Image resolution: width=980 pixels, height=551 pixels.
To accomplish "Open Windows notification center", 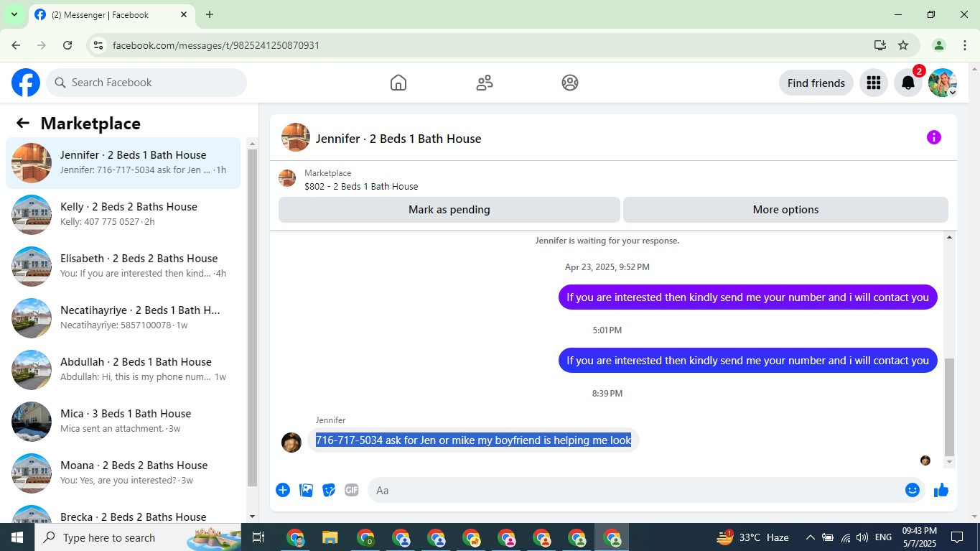I will pyautogui.click(x=957, y=537).
